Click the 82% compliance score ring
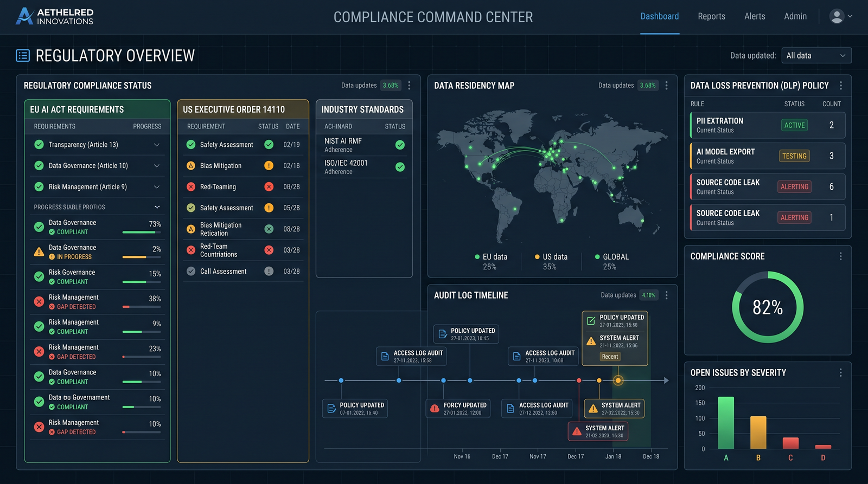868x484 pixels. click(768, 307)
